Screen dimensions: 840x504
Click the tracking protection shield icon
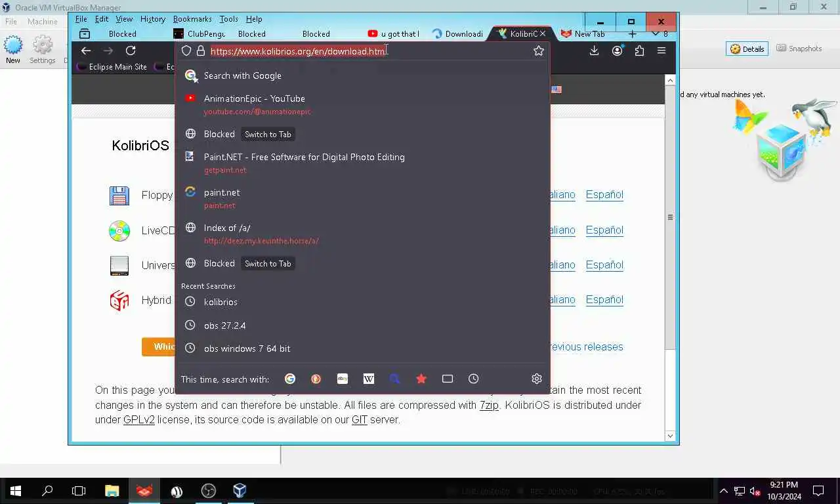pyautogui.click(x=186, y=51)
